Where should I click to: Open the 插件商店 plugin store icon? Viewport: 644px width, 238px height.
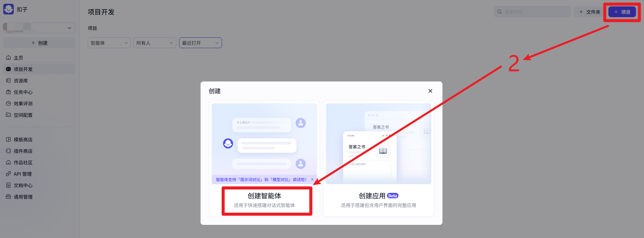8,151
